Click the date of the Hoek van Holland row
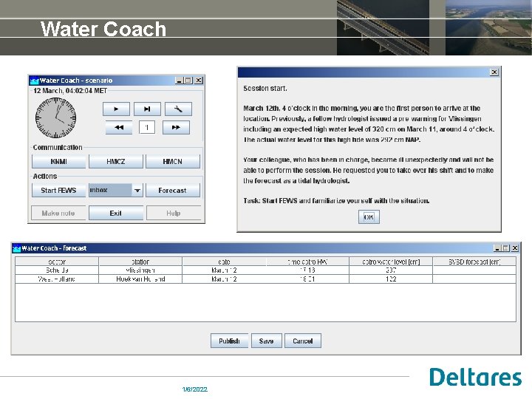Screen dimensions: 532x399 224,279
